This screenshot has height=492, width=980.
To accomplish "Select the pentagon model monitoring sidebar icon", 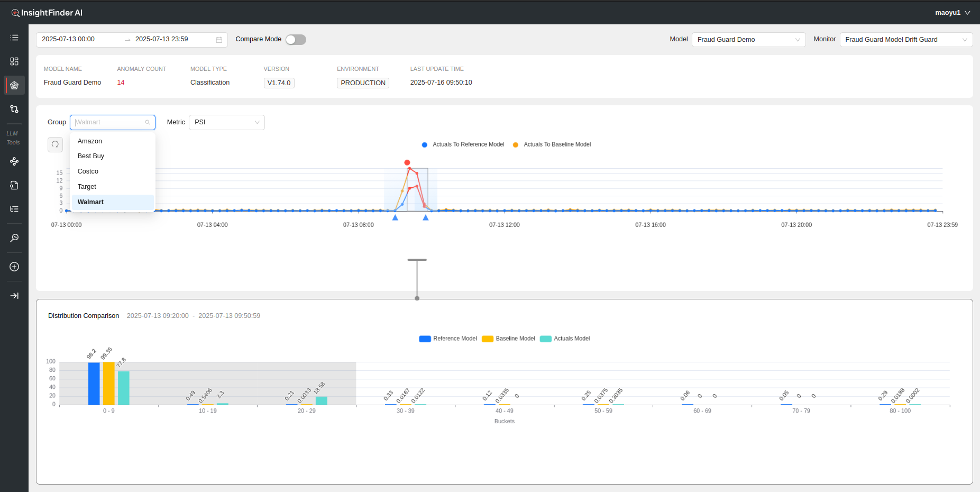I will pyautogui.click(x=14, y=85).
